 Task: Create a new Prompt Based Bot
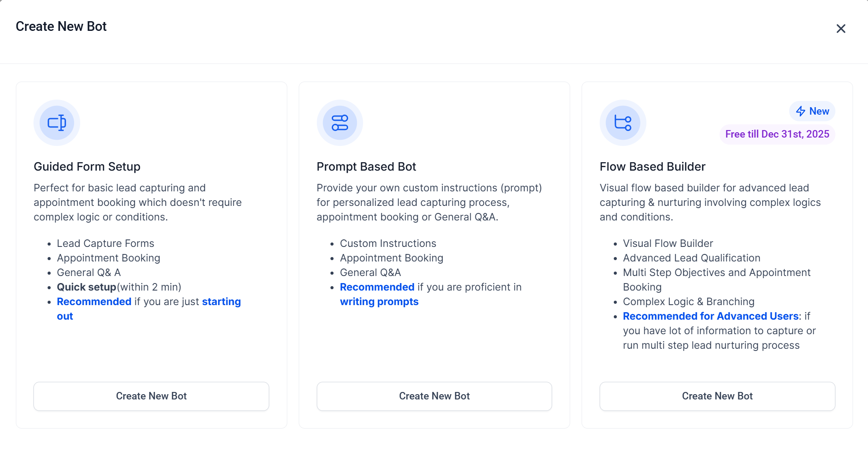[434, 396]
